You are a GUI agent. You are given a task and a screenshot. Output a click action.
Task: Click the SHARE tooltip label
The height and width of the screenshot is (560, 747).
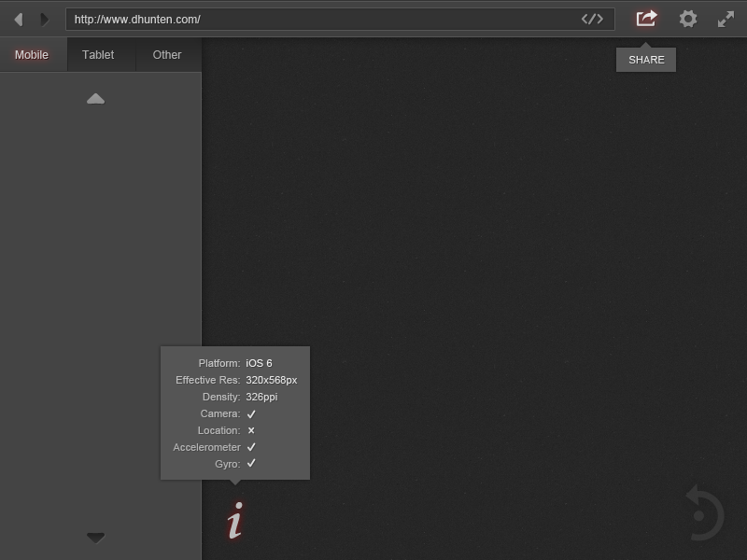[x=646, y=60]
